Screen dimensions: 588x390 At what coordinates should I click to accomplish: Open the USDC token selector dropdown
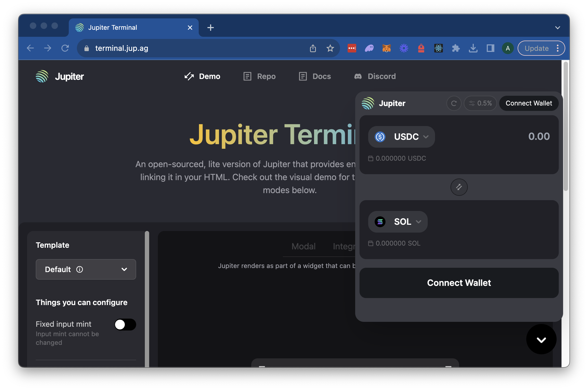point(401,137)
